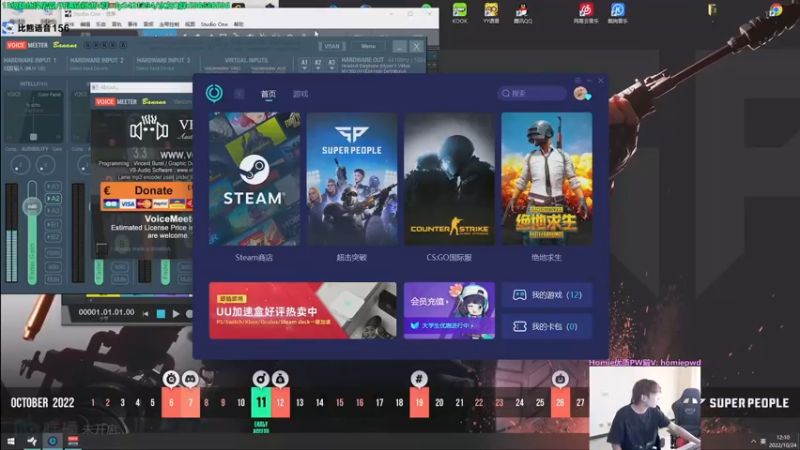Viewport: 800px width, 450px height.
Task: Click the Comp knob on first strip
Action: click(x=20, y=165)
